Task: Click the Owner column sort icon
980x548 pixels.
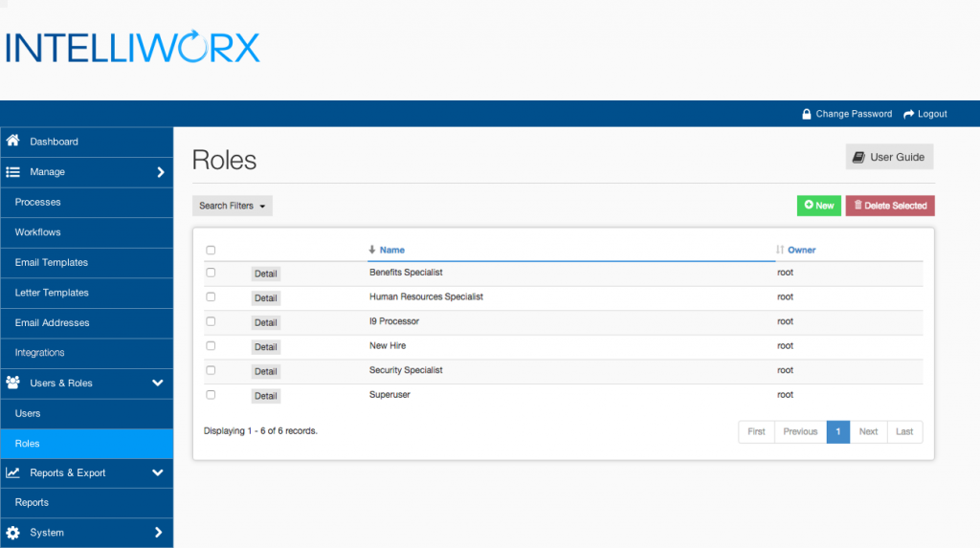Action: [x=779, y=250]
